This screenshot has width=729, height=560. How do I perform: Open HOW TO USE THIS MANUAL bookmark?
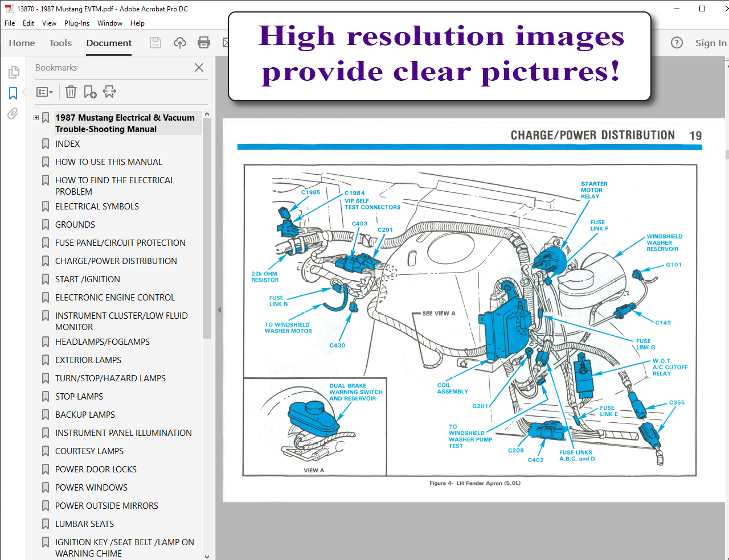point(109,162)
